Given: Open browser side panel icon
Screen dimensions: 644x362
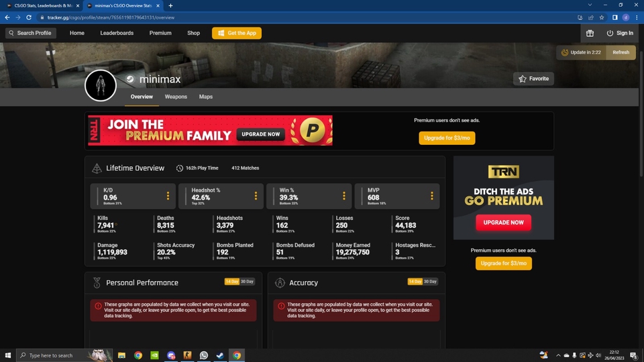Looking at the screenshot, I should [x=615, y=17].
